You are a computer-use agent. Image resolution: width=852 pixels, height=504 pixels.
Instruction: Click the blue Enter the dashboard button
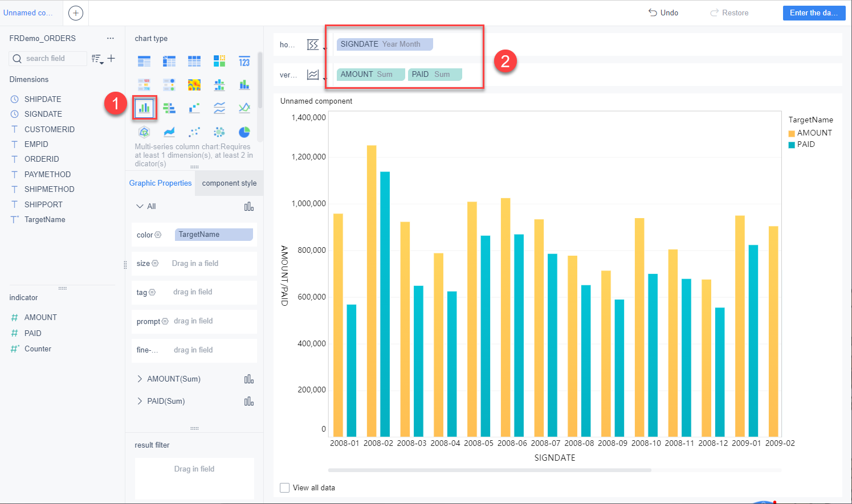[814, 13]
